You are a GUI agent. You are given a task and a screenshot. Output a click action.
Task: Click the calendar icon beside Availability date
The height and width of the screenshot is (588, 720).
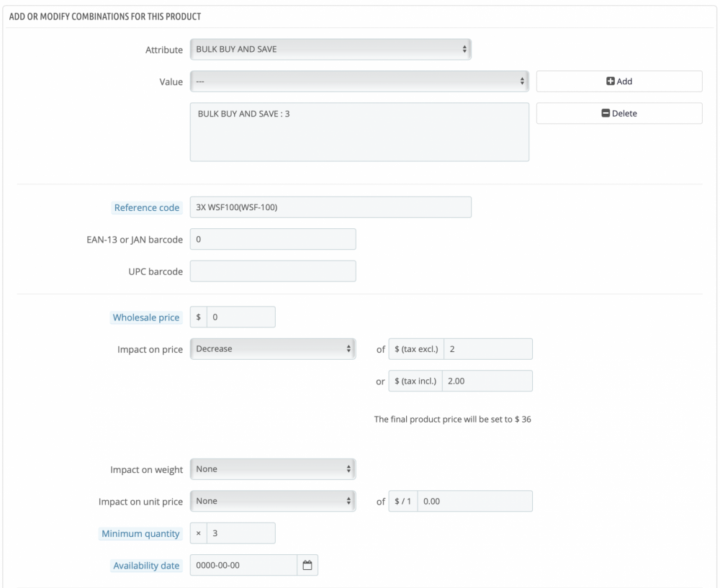pos(307,566)
